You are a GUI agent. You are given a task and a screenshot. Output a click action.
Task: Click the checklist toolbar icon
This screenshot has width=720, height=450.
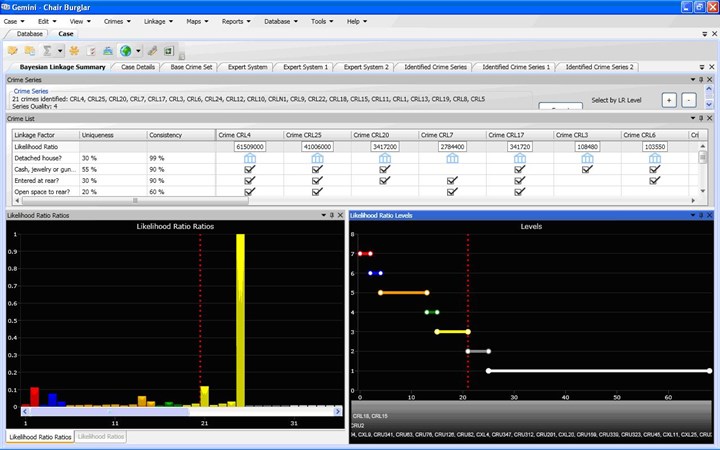pyautogui.click(x=92, y=50)
